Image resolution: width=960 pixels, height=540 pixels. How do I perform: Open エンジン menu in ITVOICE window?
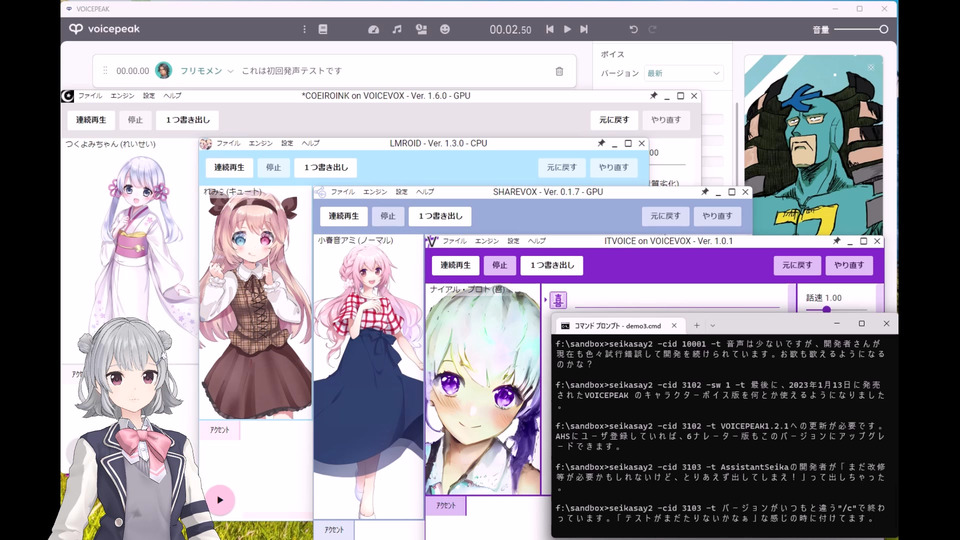pos(487,241)
